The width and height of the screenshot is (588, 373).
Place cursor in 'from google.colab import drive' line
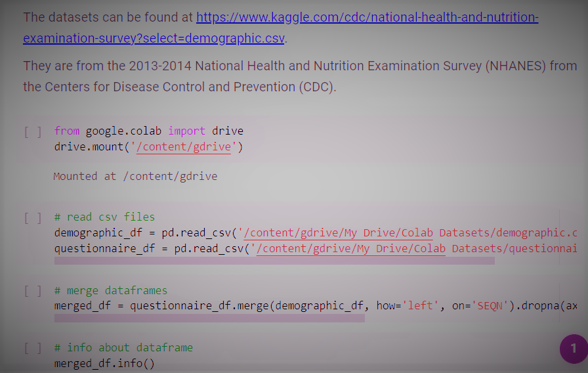(148, 131)
